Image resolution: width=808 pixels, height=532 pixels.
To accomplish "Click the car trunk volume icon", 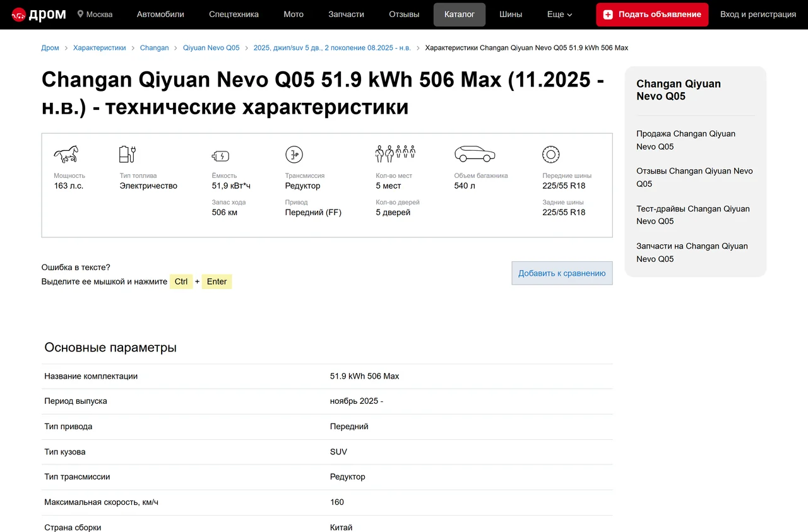I will point(475,154).
